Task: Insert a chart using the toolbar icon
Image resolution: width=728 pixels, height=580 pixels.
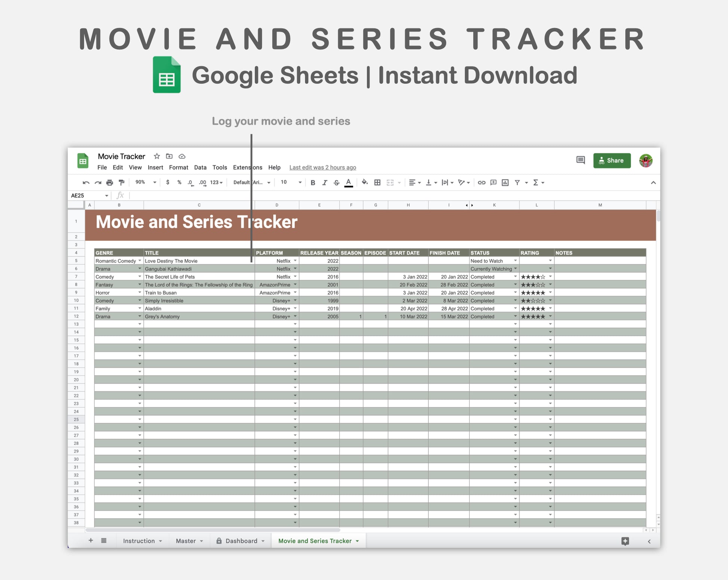Action: 505,182
